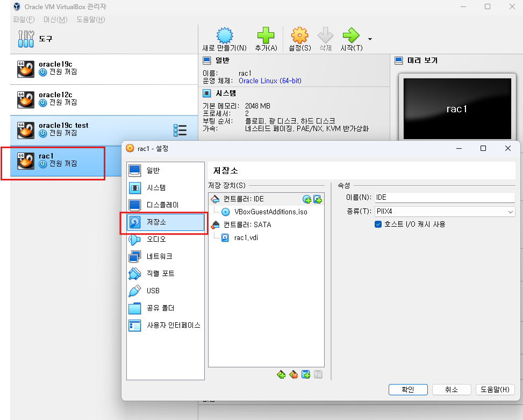Click the Help (도움말) button in settings dialog
Image resolution: width=523 pixels, height=420 pixels.
495,390
